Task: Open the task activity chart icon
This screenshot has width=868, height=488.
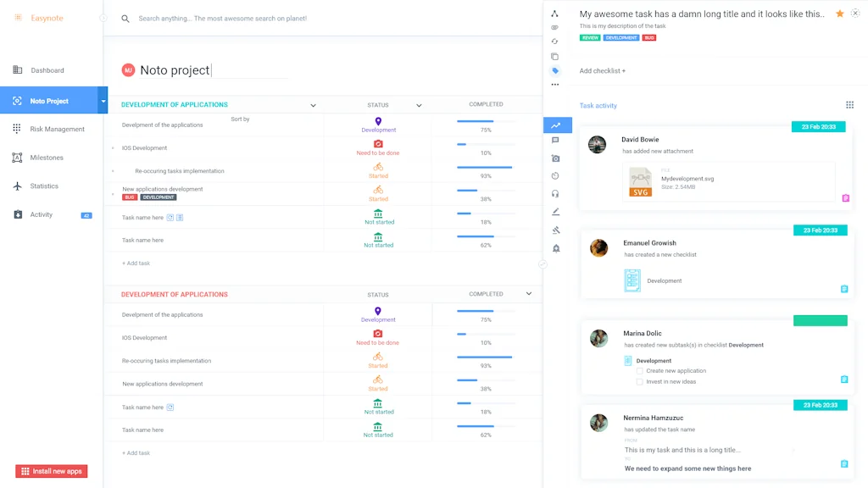Action: tap(556, 124)
